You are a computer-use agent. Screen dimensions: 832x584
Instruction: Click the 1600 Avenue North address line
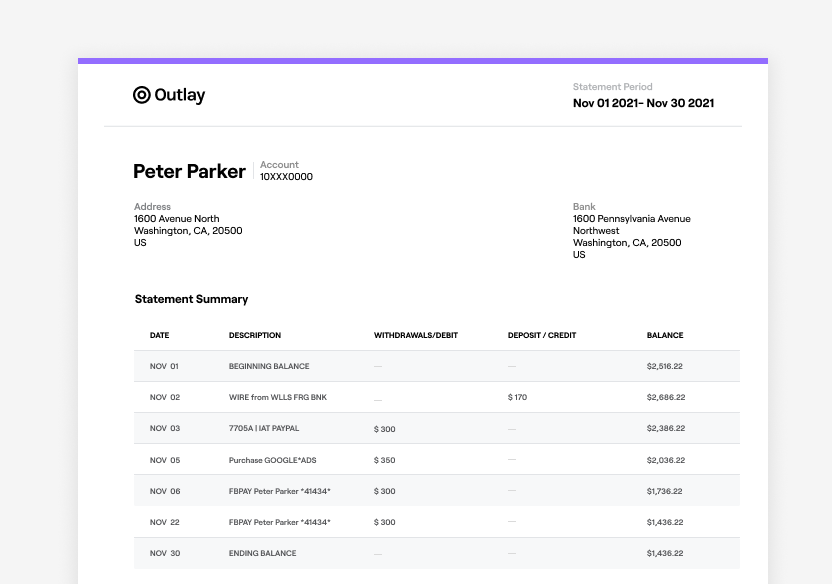tap(177, 219)
